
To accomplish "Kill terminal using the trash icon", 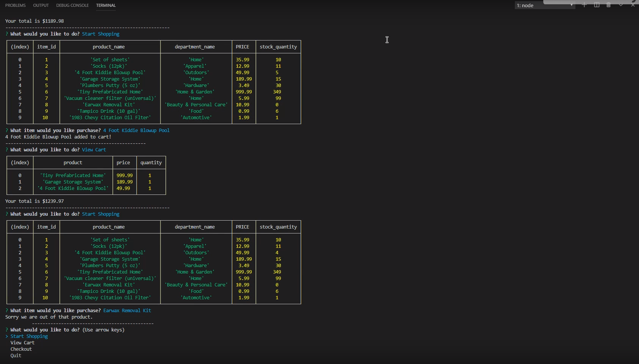I will point(609,5).
